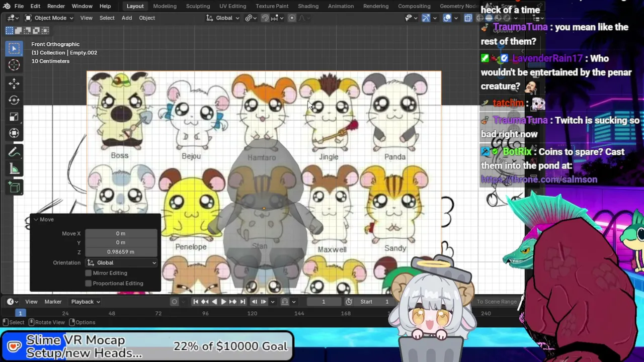The height and width of the screenshot is (362, 644).
Task: Click the Move Y value field
Action: pos(121,243)
